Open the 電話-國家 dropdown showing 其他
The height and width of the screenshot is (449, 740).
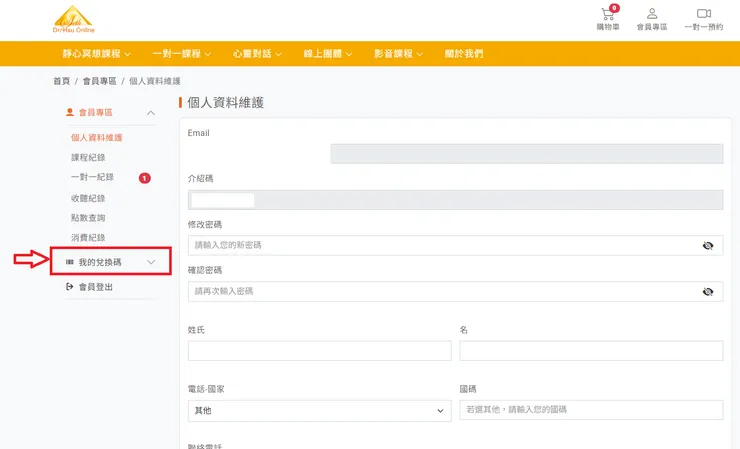coord(320,411)
